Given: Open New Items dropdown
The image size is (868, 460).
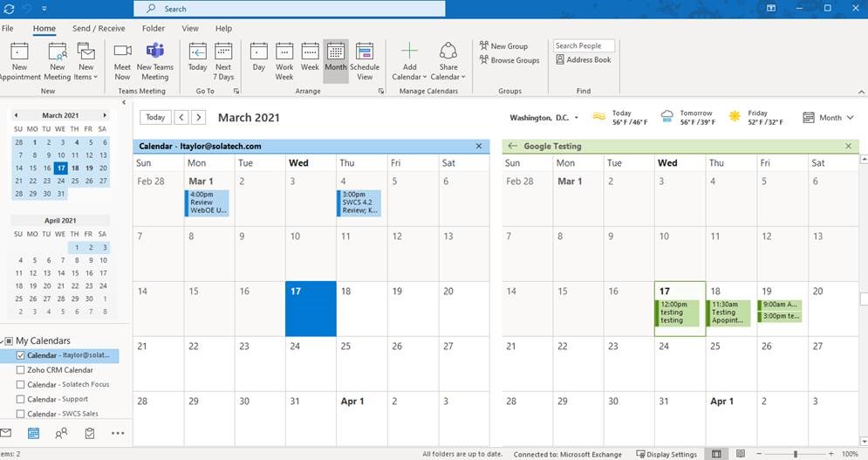Looking at the screenshot, I should [85, 61].
